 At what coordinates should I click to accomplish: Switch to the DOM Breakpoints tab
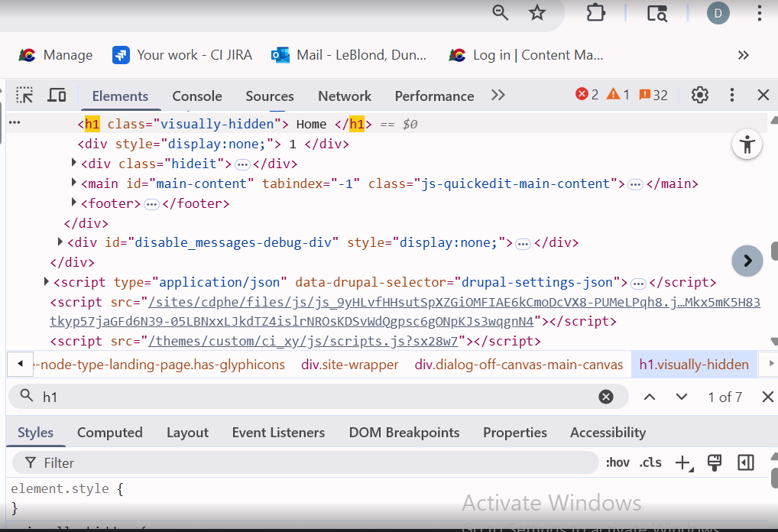coord(404,433)
